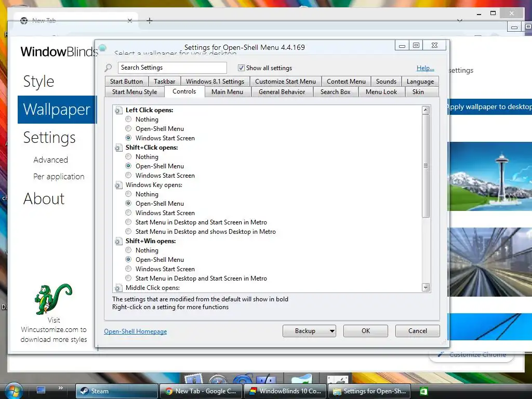The image size is (532, 399).
Task: Click Apply wallpaper to desktop in WindowBlinds
Action: pos(489,107)
